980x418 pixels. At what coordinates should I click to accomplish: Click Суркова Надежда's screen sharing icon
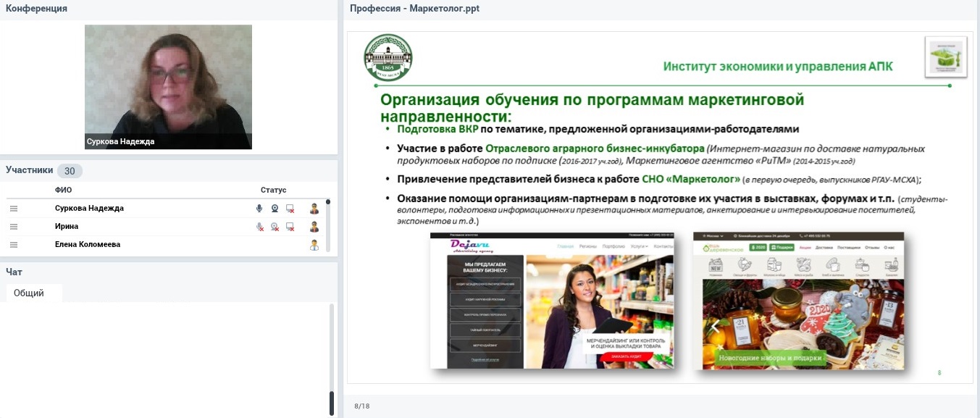tap(290, 209)
